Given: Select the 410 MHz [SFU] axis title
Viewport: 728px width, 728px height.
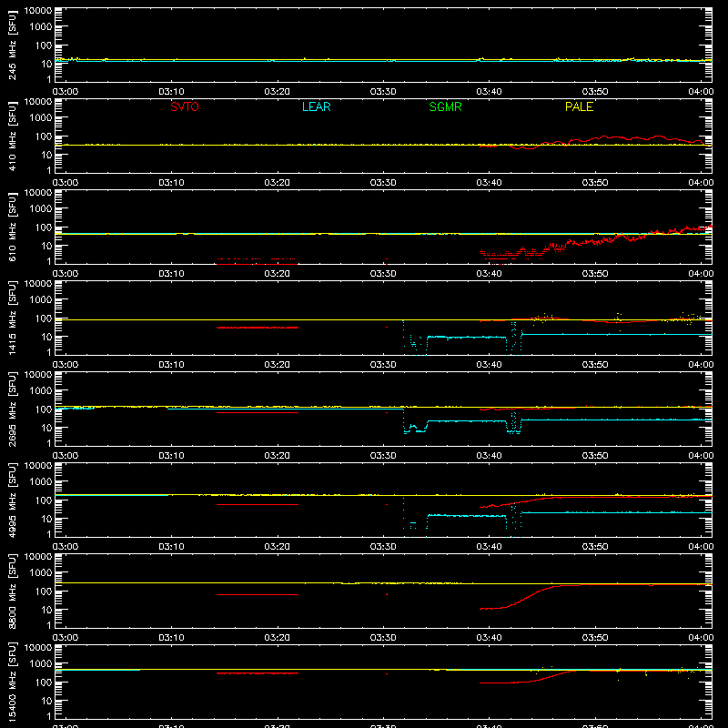Looking at the screenshot, I should click(x=12, y=136).
